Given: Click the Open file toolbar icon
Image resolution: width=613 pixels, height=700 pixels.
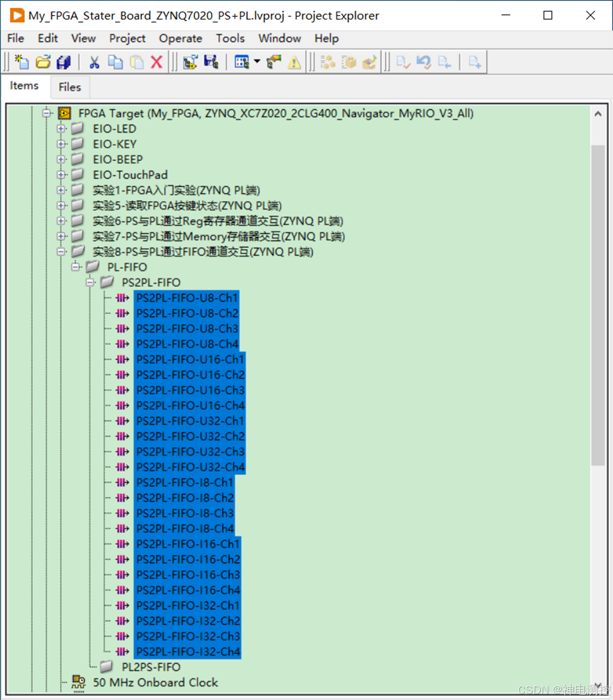Looking at the screenshot, I should 43,62.
